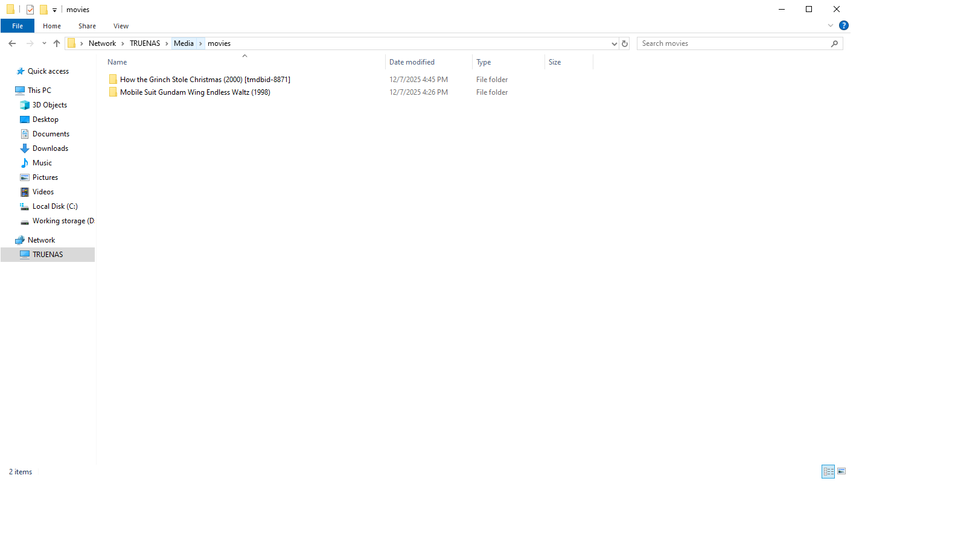Open the recent locations dropdown
Screen dimensions: 961x560
tap(44, 43)
